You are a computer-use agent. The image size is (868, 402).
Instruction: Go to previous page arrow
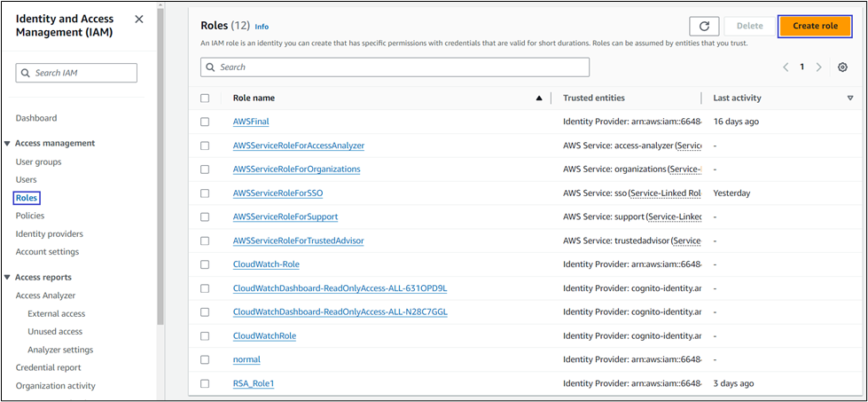[786, 67]
